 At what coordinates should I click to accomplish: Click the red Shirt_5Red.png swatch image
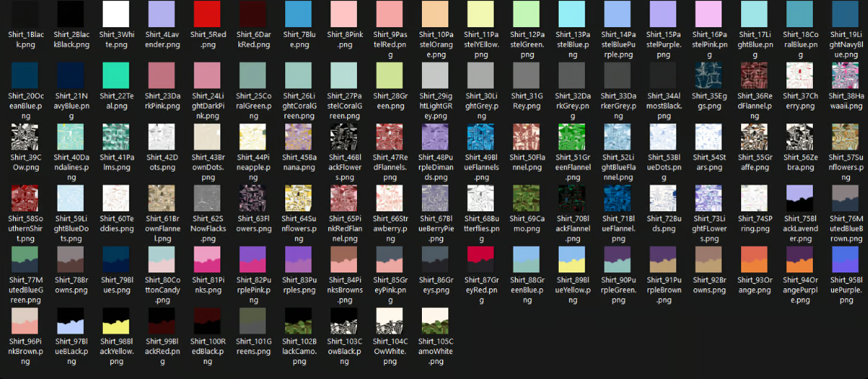coord(208,15)
